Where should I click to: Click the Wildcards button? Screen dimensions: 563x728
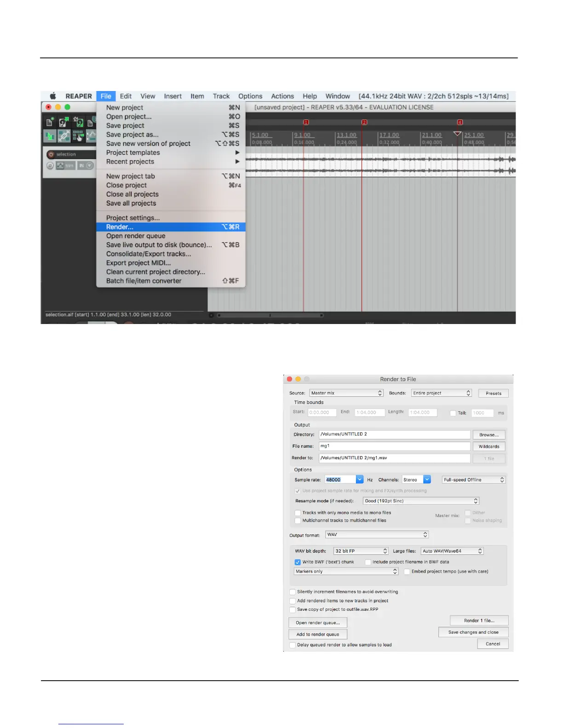point(489,447)
